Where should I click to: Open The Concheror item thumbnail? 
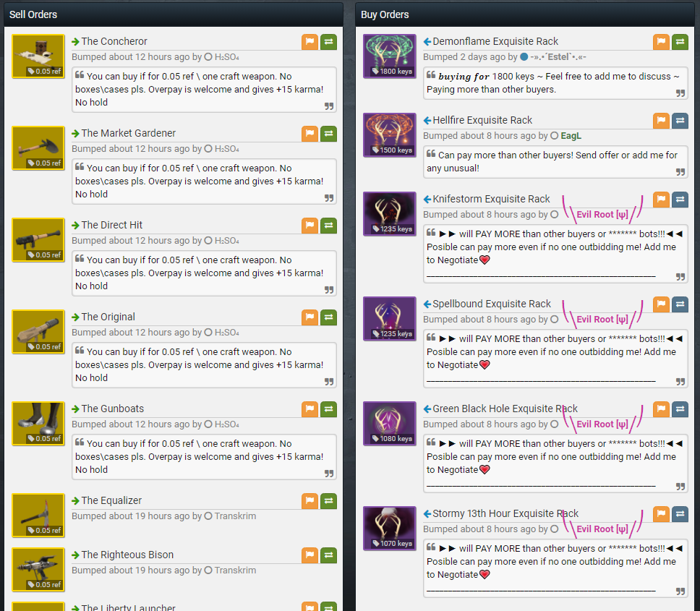[38, 56]
